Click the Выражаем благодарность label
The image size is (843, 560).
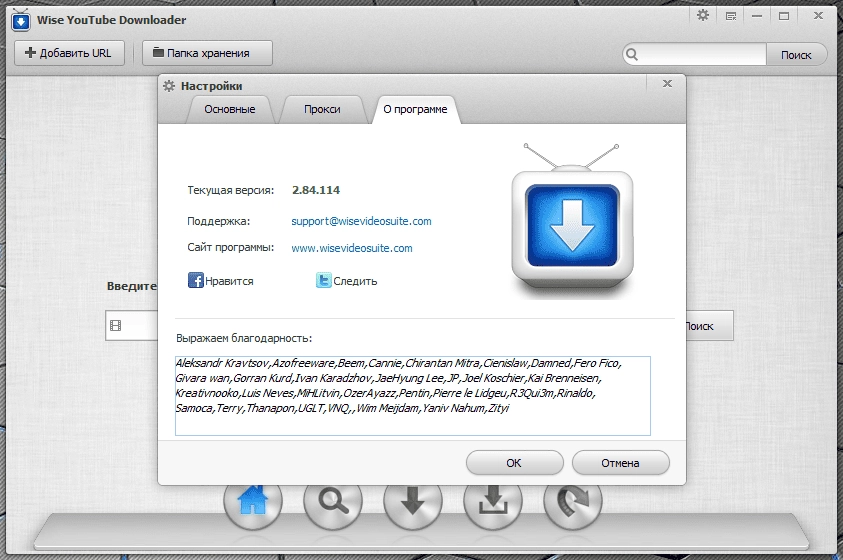[x=244, y=338]
